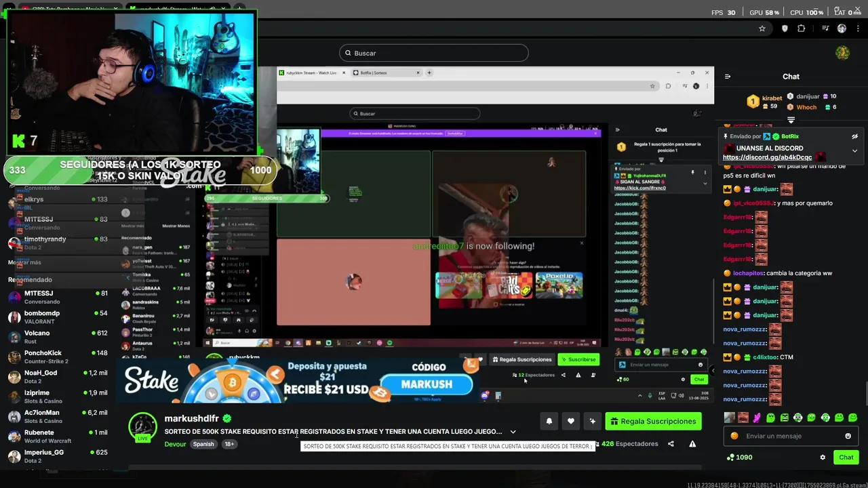Click the markushdlfr channel name

[191, 419]
